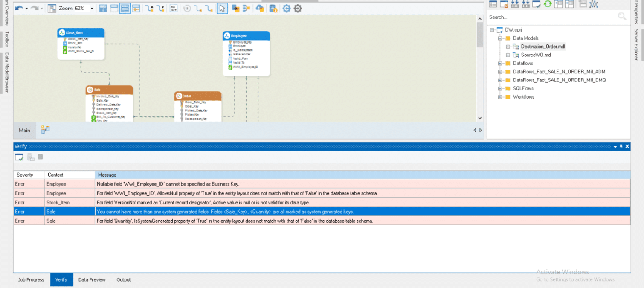Pin the Verify panel with auto-hide pushpin

(621, 146)
